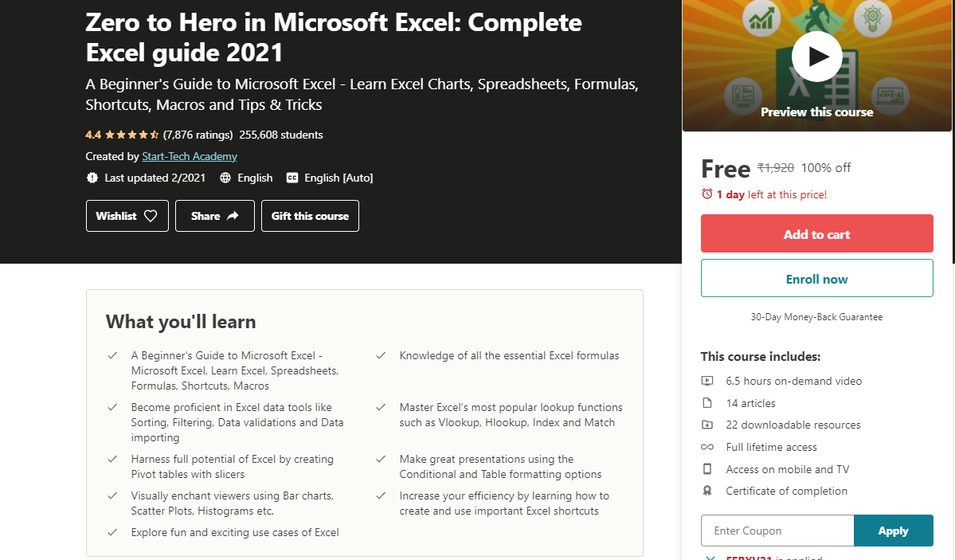The image size is (955, 560).
Task: Click Make great presentations learning item
Action: coord(500,467)
